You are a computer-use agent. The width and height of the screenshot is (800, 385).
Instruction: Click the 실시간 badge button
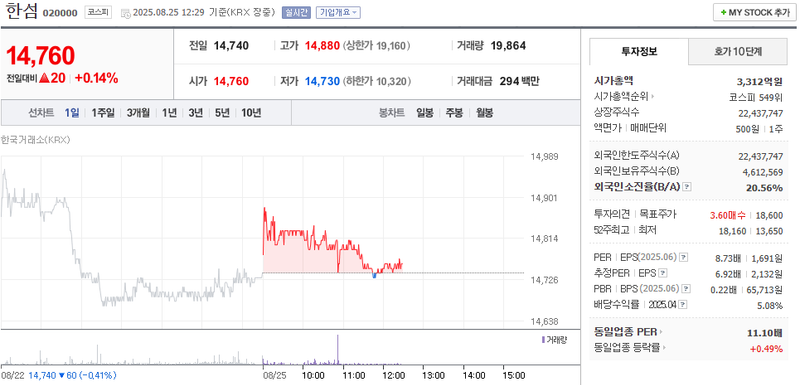(x=296, y=13)
